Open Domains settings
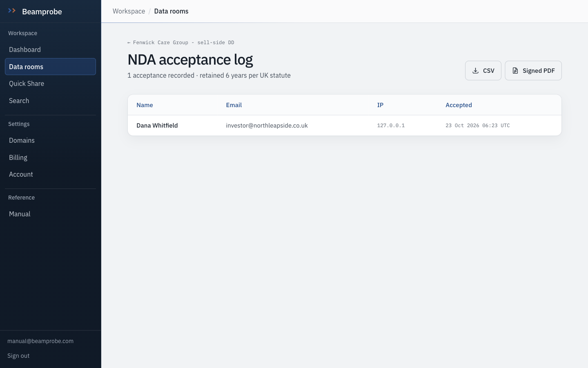588x368 pixels. point(50,140)
